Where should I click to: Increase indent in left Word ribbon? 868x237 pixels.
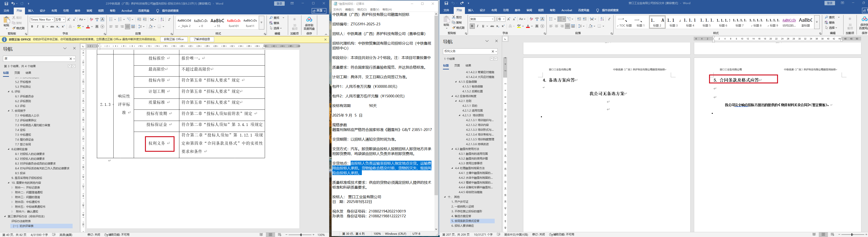tap(145, 19)
